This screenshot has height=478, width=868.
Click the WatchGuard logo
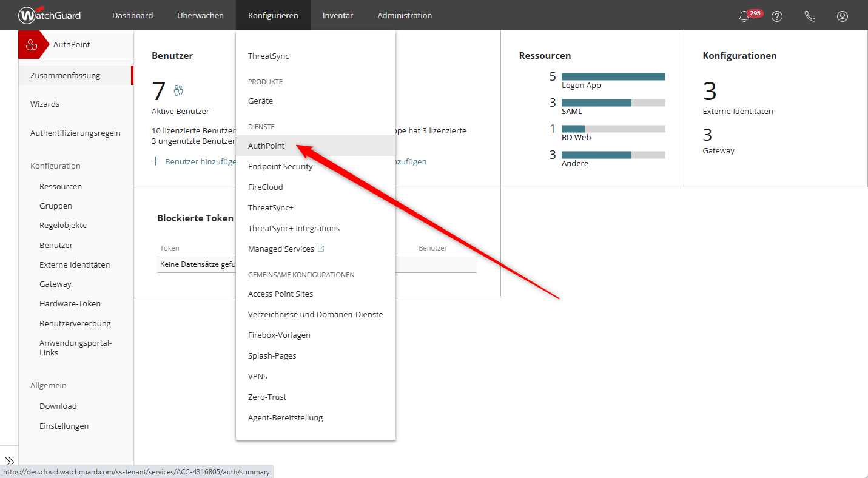(50, 15)
